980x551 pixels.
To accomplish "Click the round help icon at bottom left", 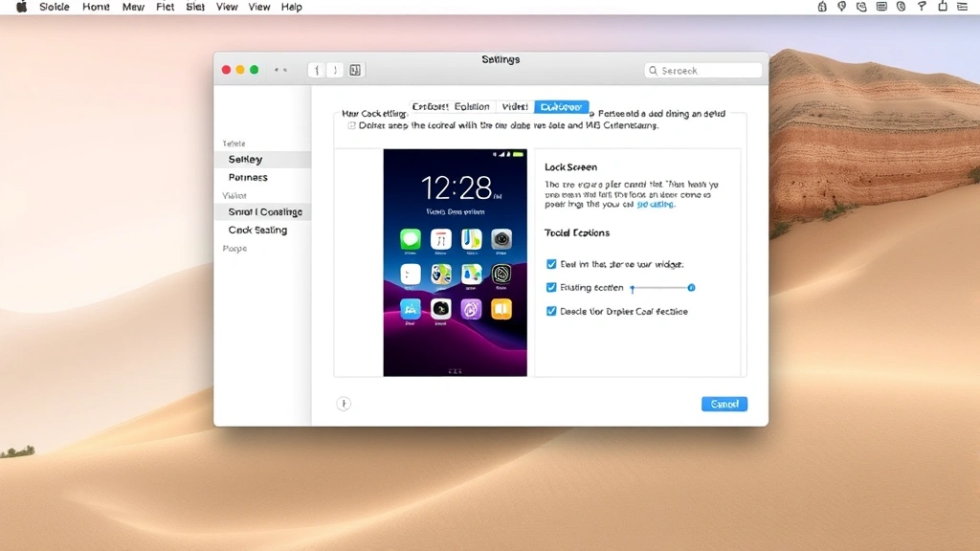I will [x=344, y=404].
